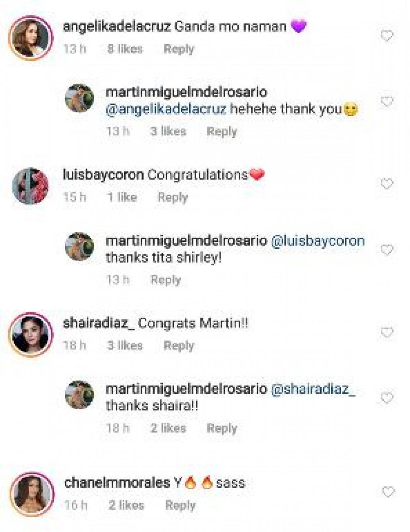The width and height of the screenshot is (410, 532).
Task: Heart shairadiaz_'s Congrats Martin comment
Action: 387,332
